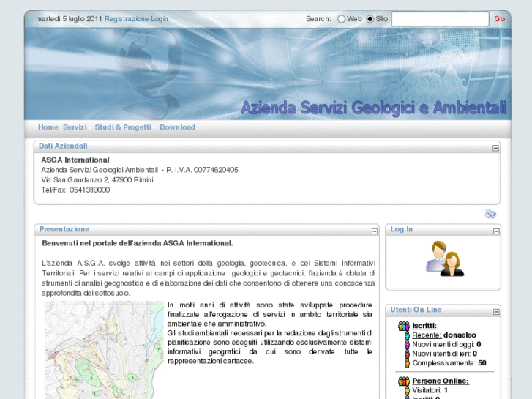Viewport: 532px width, 399px height.
Task: Click the Presentazione panel title
Action: coord(64,229)
